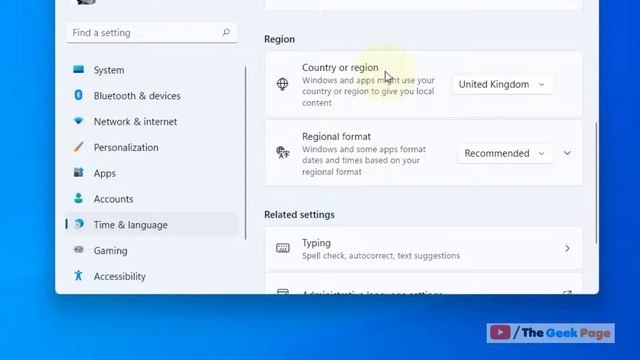This screenshot has width=640, height=360.
Task: Click the main content vertical scrollbar
Action: (596, 182)
